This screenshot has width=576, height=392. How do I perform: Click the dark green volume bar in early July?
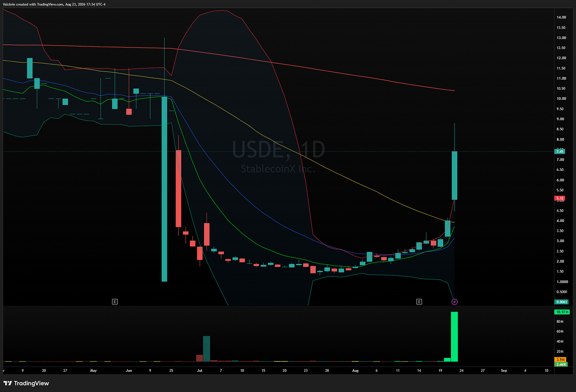[x=207, y=349]
